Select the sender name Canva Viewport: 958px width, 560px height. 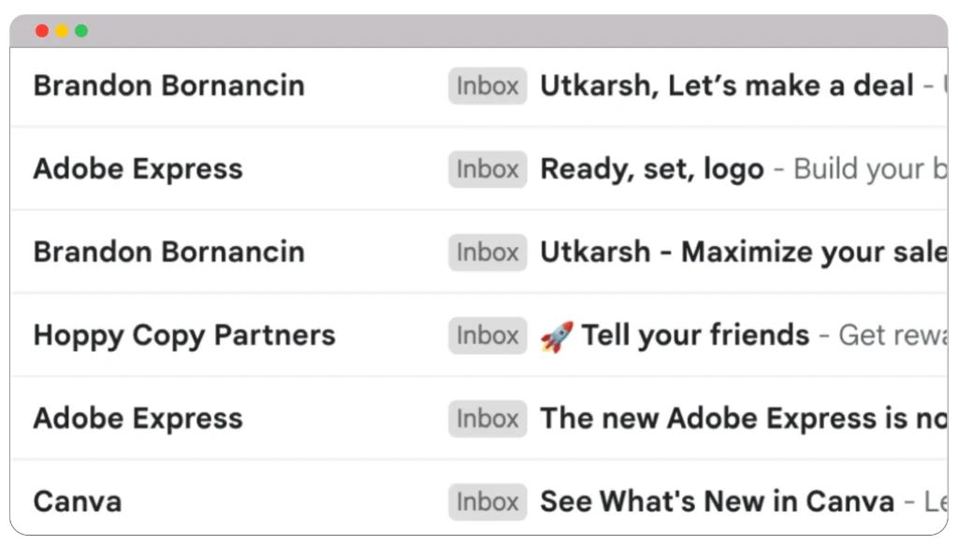77,502
